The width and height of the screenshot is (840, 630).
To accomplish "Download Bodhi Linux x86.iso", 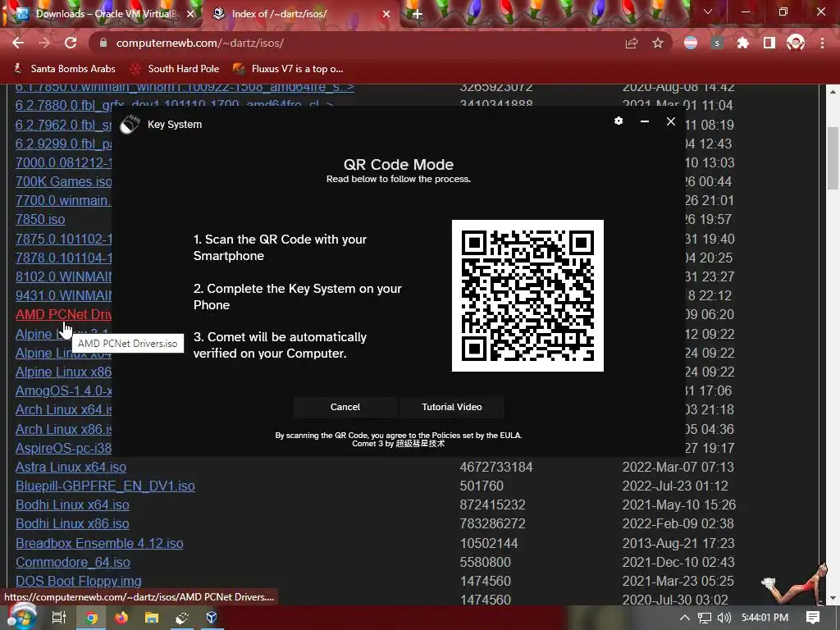I will click(x=72, y=524).
